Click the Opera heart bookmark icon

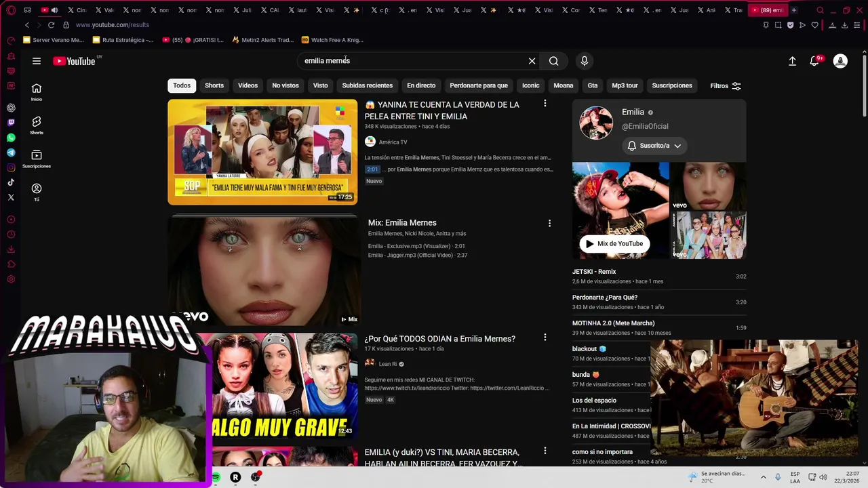coord(815,25)
